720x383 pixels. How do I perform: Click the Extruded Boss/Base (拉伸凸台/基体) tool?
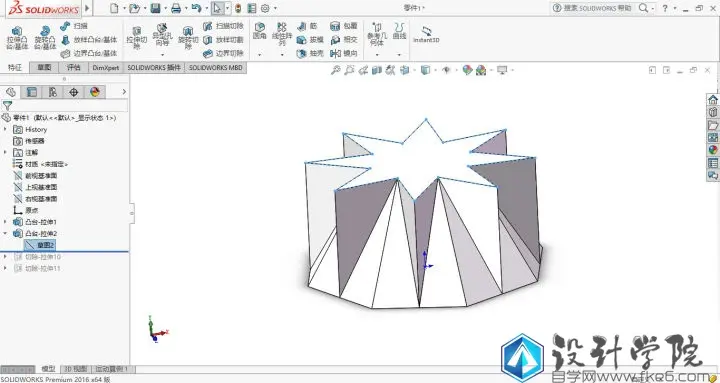[x=17, y=38]
